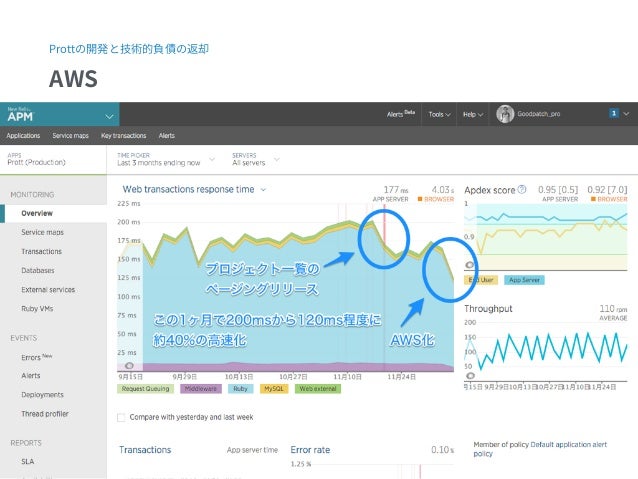The height and width of the screenshot is (479, 638).
Task: Open the Transactions section heading
Action: click(x=145, y=450)
